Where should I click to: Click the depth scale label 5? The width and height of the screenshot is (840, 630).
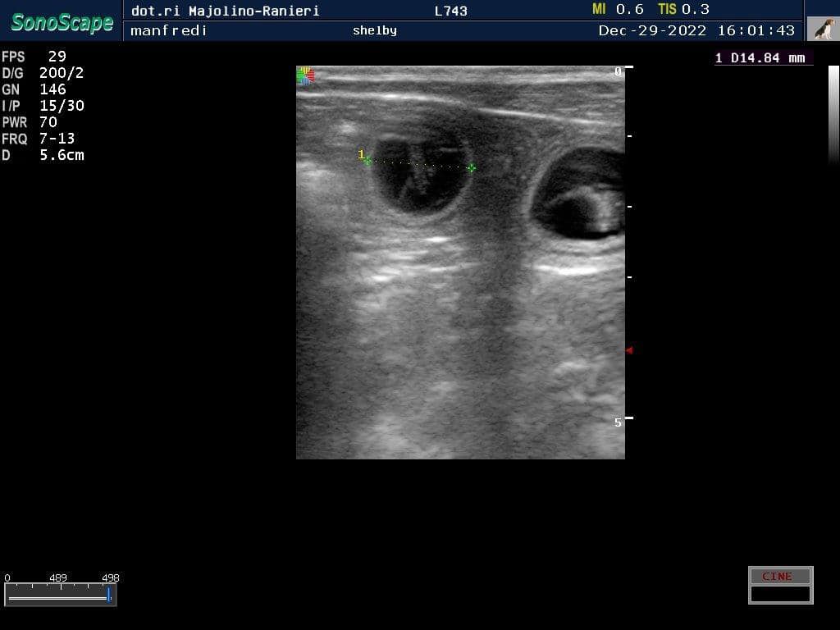click(x=618, y=422)
